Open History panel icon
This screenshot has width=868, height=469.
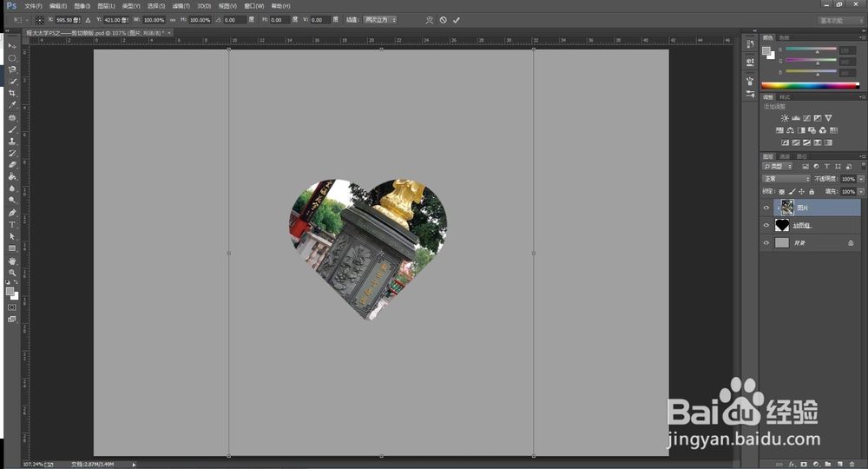[750, 45]
